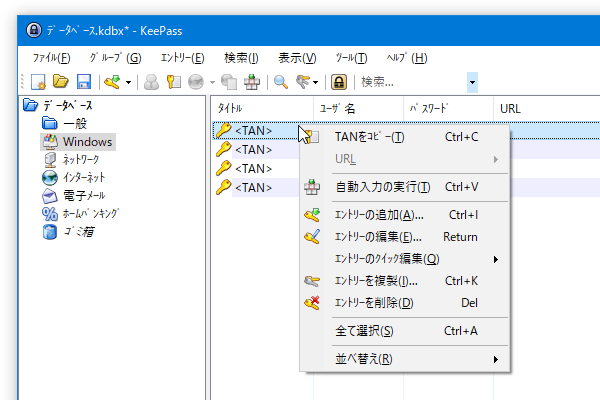Open the グループ(G) menu
Screen dimensions: 600x400
point(115,58)
